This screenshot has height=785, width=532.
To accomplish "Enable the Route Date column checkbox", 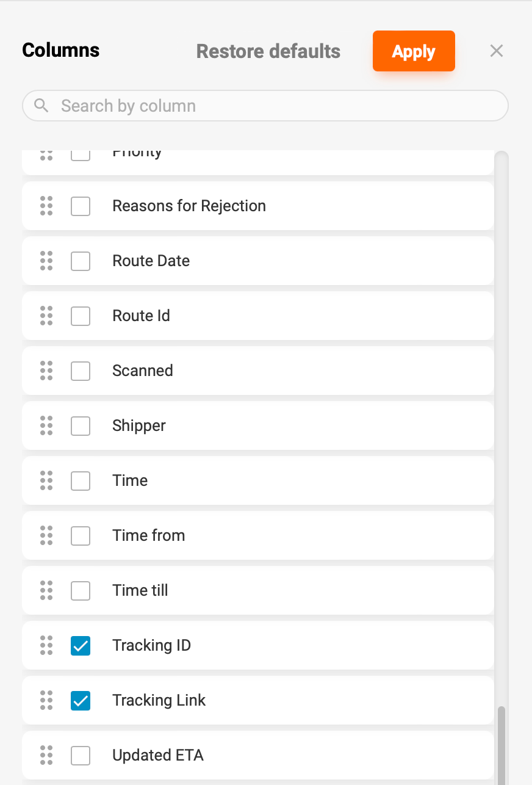I will click(x=81, y=261).
